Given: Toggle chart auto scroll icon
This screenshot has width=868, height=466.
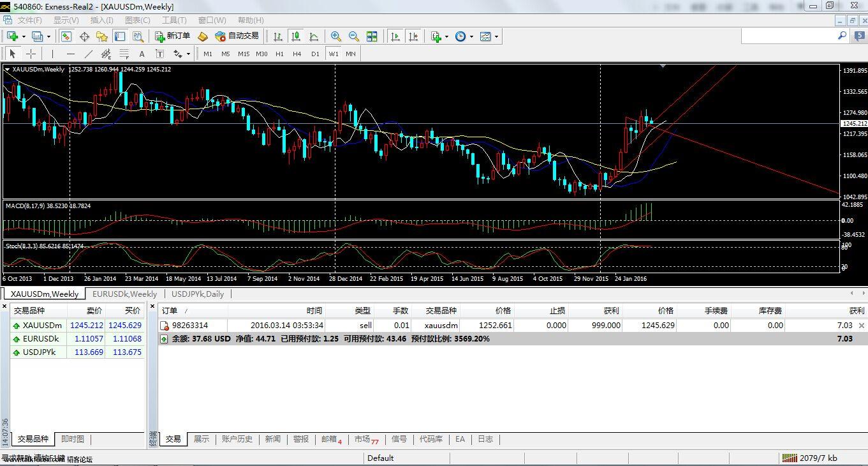Looking at the screenshot, I should [395, 36].
